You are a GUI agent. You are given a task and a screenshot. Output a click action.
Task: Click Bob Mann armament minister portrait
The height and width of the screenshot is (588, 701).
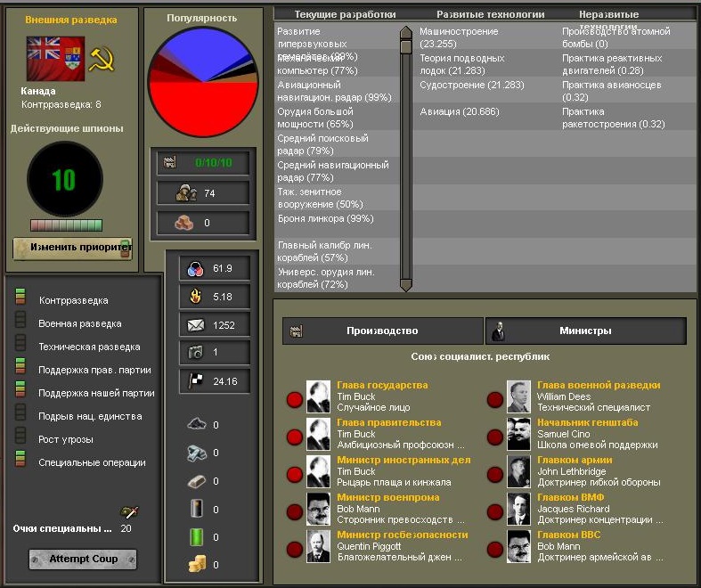[x=318, y=509]
